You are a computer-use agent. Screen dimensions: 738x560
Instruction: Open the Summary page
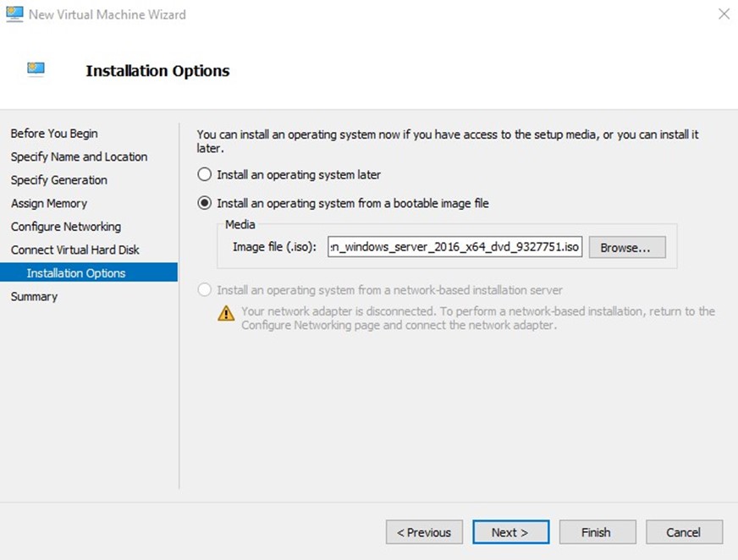click(35, 296)
